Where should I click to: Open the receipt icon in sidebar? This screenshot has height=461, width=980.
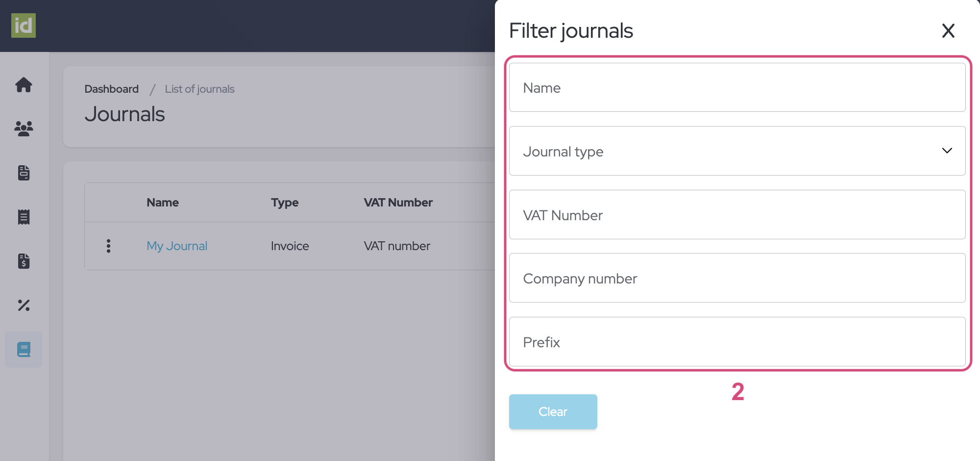point(24,217)
